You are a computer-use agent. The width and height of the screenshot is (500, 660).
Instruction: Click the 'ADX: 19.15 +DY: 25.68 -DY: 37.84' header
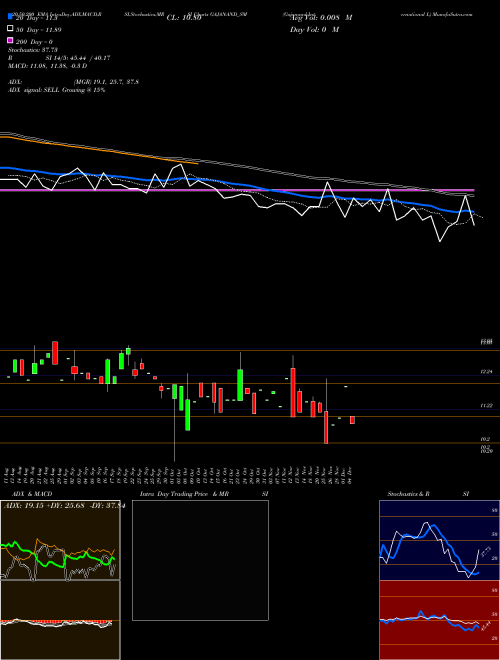(x=64, y=505)
